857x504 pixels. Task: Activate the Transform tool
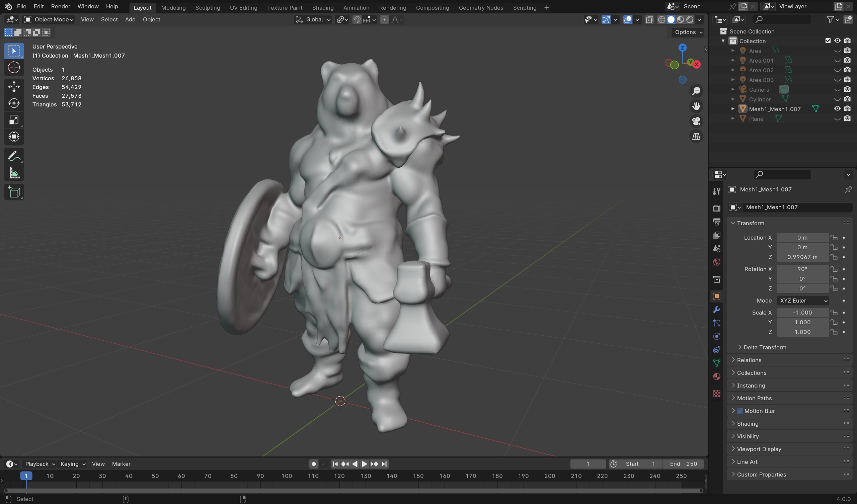[x=14, y=137]
